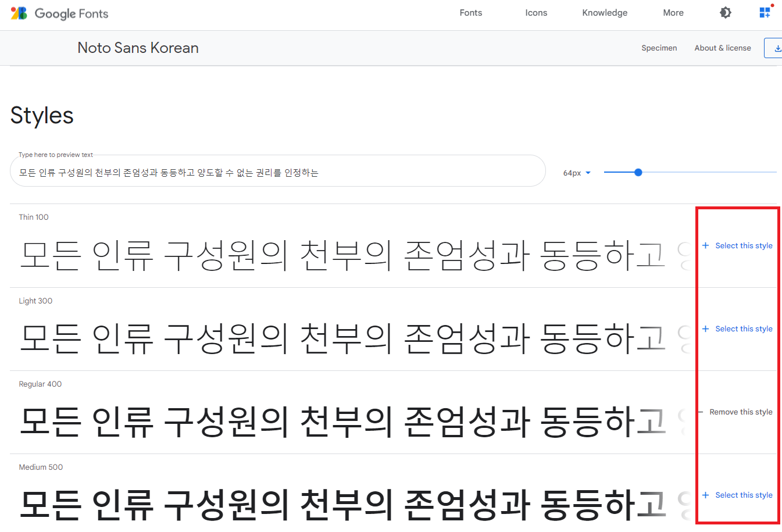Open the Knowledge menu item

click(x=605, y=13)
